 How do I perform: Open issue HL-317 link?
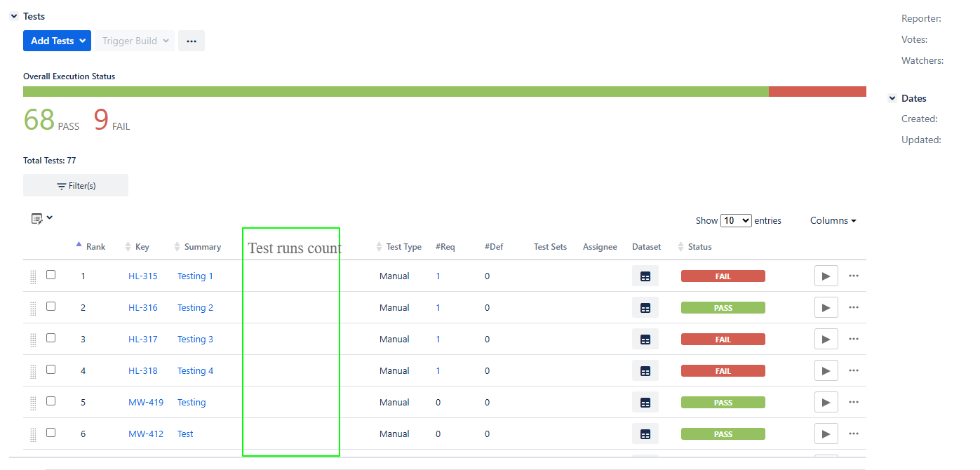[x=143, y=340]
